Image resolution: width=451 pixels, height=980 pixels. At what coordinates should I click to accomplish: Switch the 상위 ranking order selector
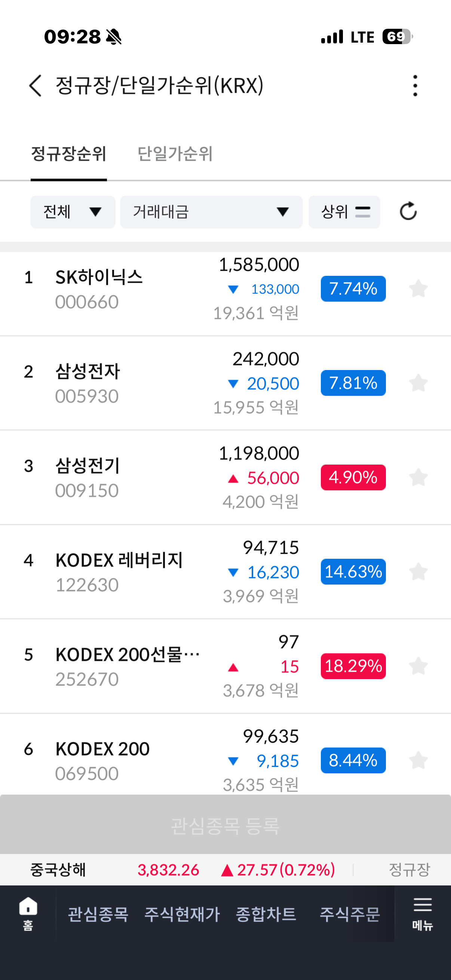click(344, 212)
